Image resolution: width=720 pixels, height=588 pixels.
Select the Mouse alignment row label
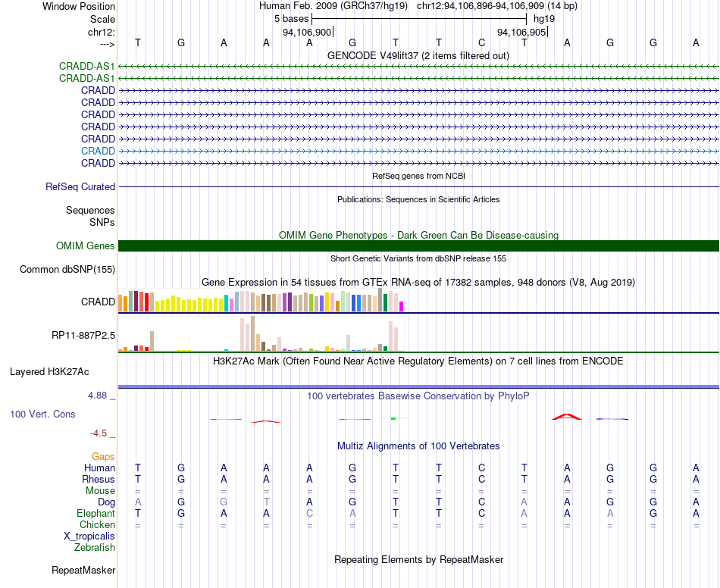click(100, 491)
